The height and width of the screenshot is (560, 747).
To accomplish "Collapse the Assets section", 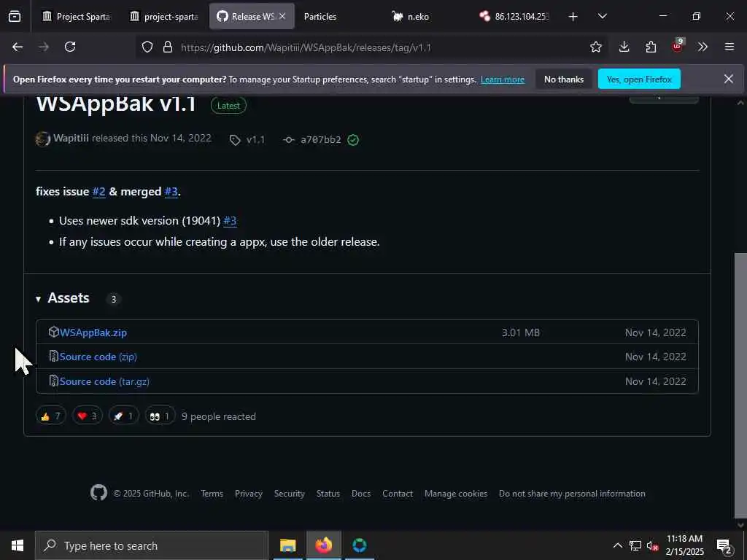I will (63, 298).
